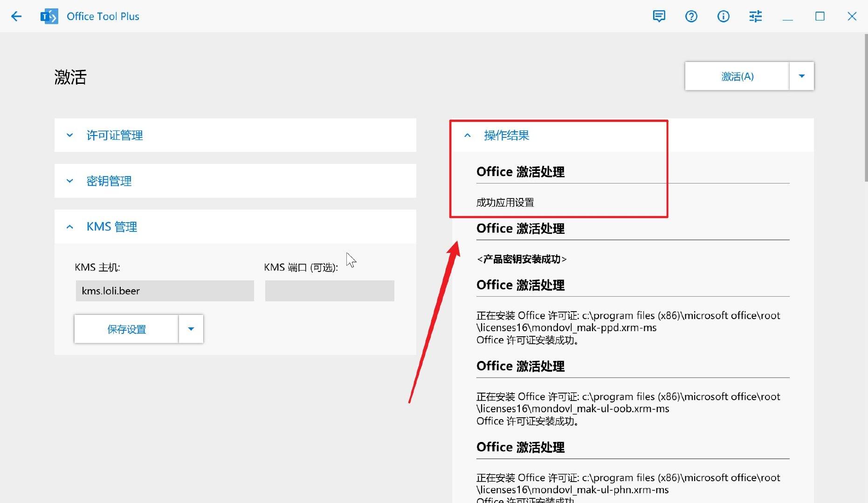Select the 成功应用设置 result text
Image resolution: width=868 pixels, height=503 pixels.
pyautogui.click(x=505, y=203)
